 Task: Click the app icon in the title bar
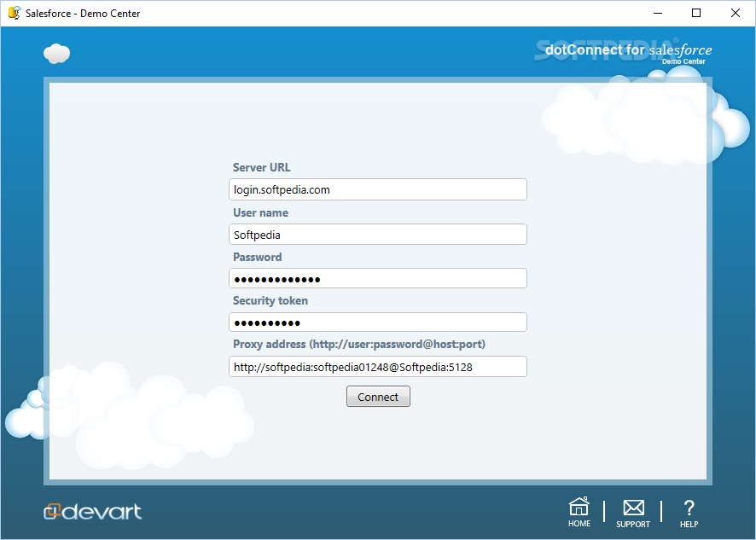click(x=15, y=13)
